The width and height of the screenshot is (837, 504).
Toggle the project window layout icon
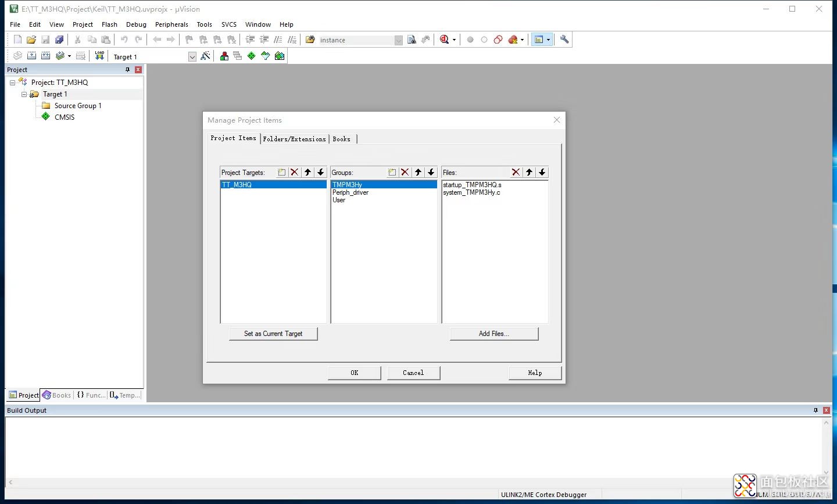point(539,40)
